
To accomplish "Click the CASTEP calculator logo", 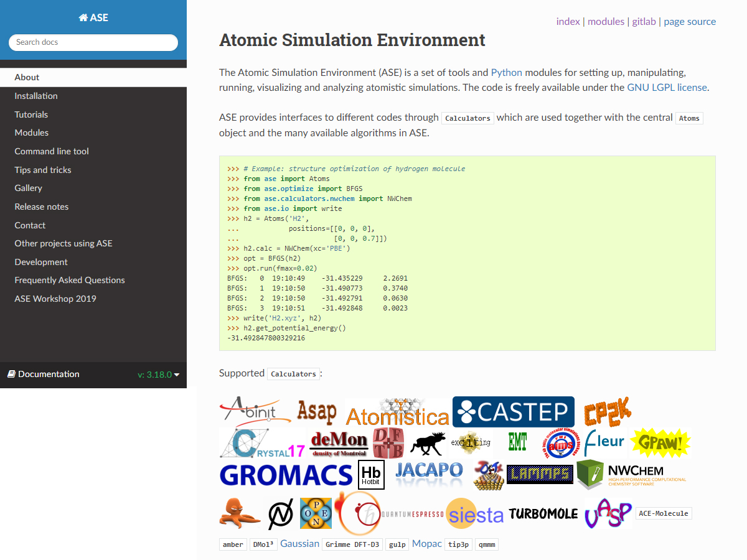I will click(513, 412).
